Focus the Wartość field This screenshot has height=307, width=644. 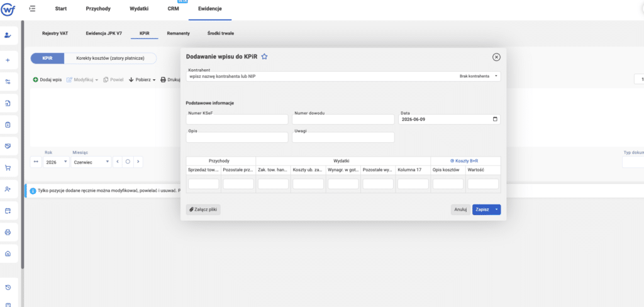(x=483, y=184)
